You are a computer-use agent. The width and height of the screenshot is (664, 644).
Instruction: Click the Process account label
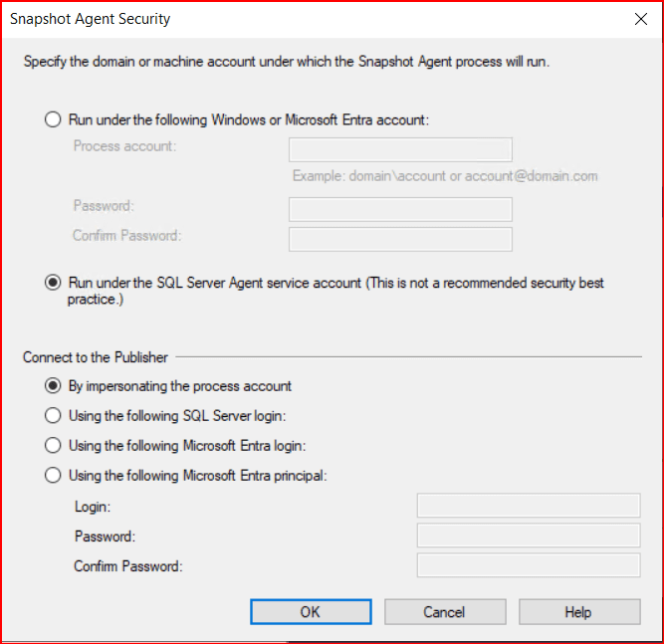pyautogui.click(x=124, y=146)
